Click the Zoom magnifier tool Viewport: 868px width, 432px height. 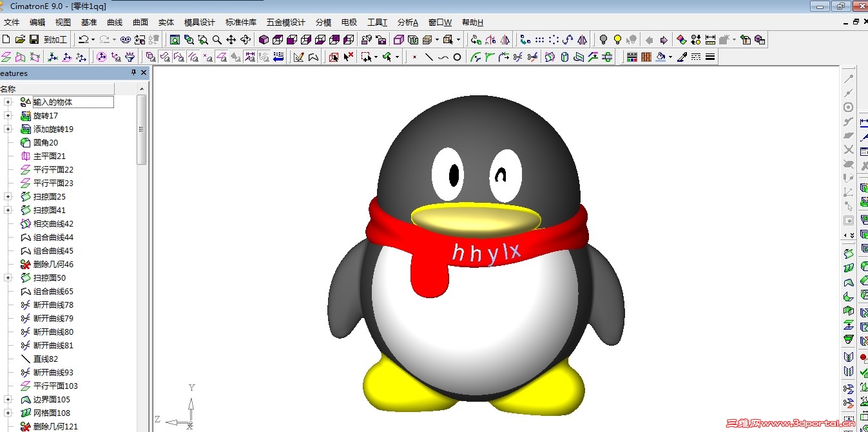[x=217, y=39]
